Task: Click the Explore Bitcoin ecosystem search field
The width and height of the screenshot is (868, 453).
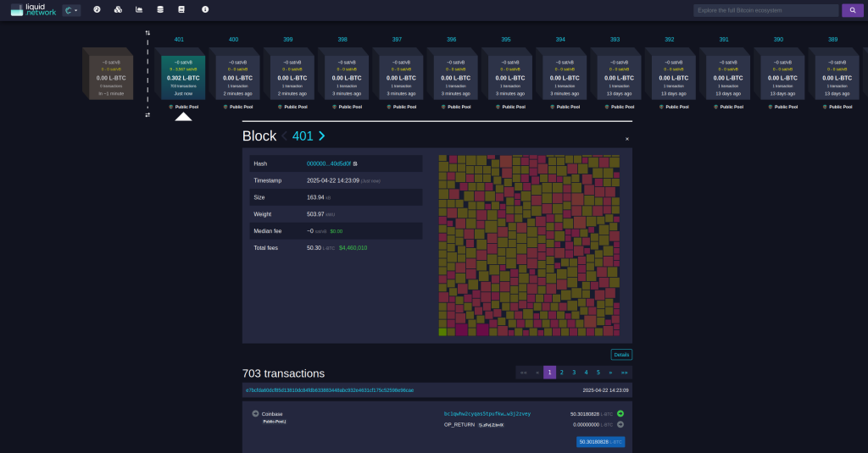Action: click(x=765, y=10)
